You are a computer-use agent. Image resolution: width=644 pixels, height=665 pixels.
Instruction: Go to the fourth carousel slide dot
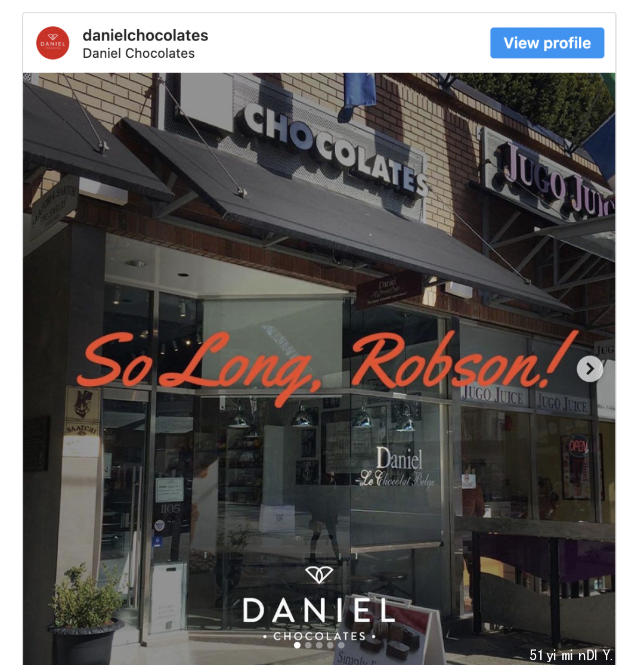pyautogui.click(x=330, y=645)
